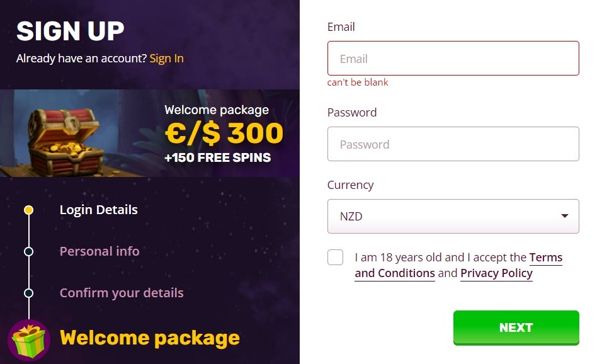Click the +150 FREE SPINS text

[218, 157]
